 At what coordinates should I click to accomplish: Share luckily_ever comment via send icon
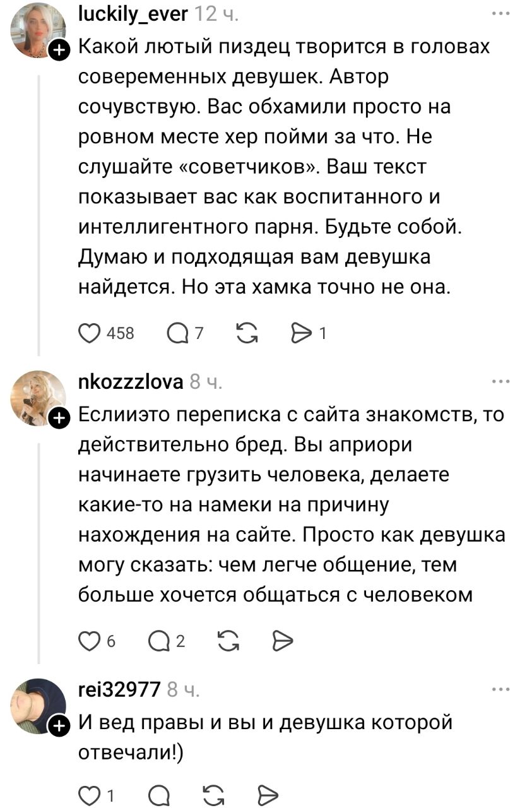pos(299,333)
